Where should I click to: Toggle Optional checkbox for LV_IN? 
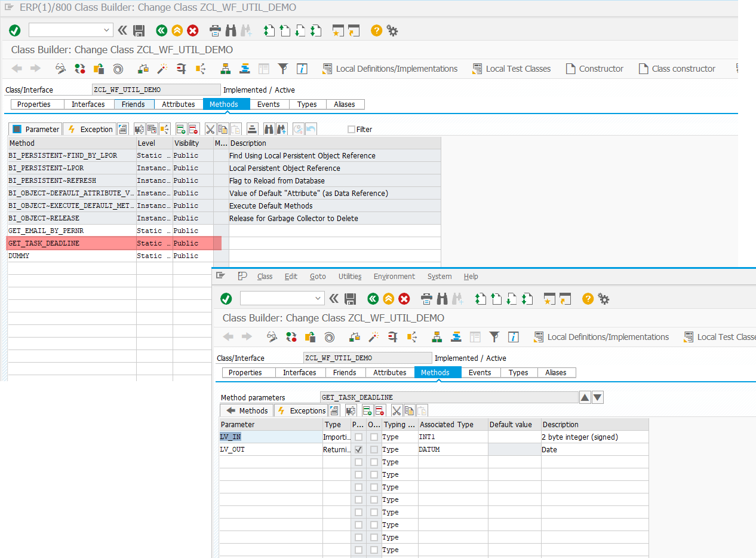click(x=374, y=437)
